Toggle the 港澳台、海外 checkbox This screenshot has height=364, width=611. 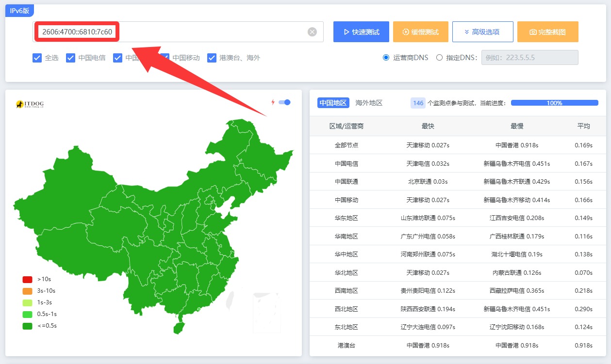tap(212, 58)
